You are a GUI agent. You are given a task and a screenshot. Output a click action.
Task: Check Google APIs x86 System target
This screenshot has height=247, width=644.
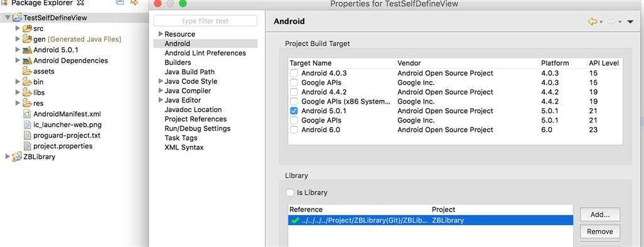point(294,102)
